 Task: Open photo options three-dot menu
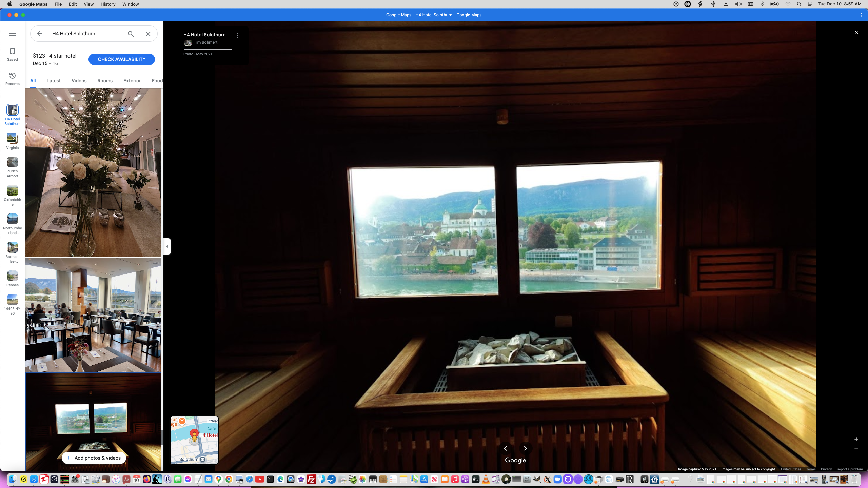point(238,35)
